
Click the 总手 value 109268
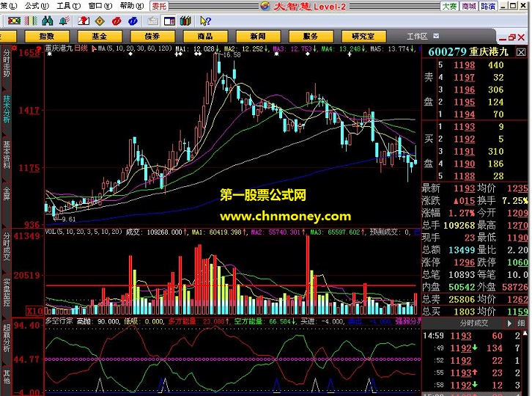tap(459, 225)
